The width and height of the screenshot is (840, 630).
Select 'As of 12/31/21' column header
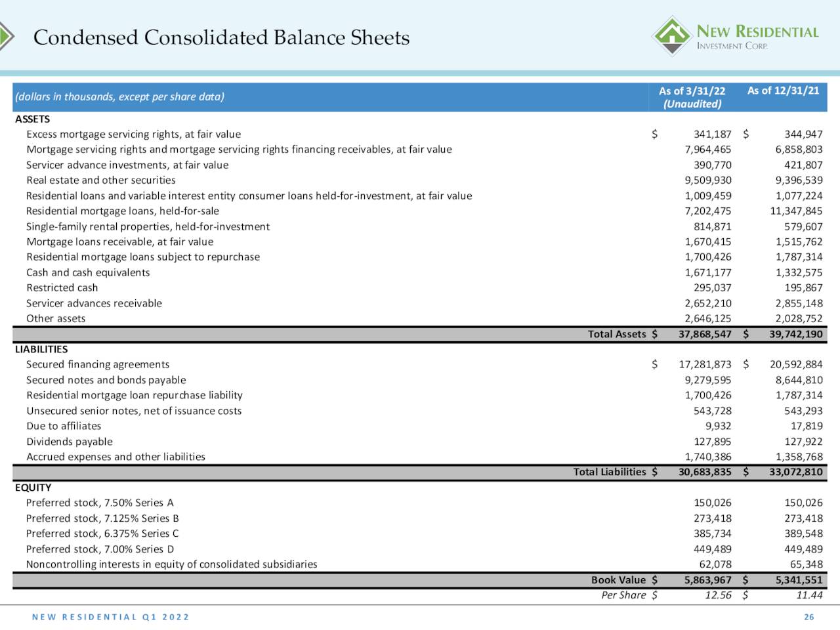tap(783, 91)
